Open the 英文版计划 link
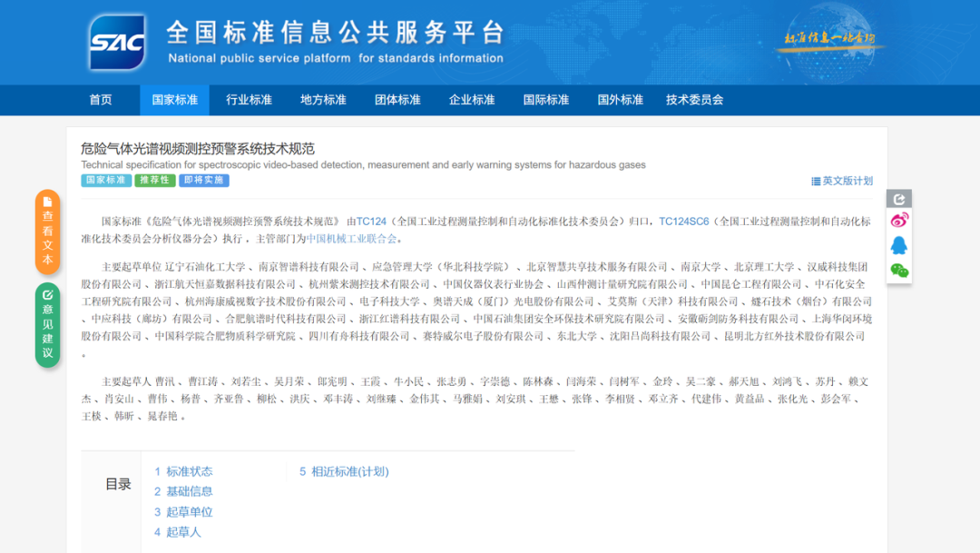Image resolution: width=980 pixels, height=553 pixels. pos(842,181)
